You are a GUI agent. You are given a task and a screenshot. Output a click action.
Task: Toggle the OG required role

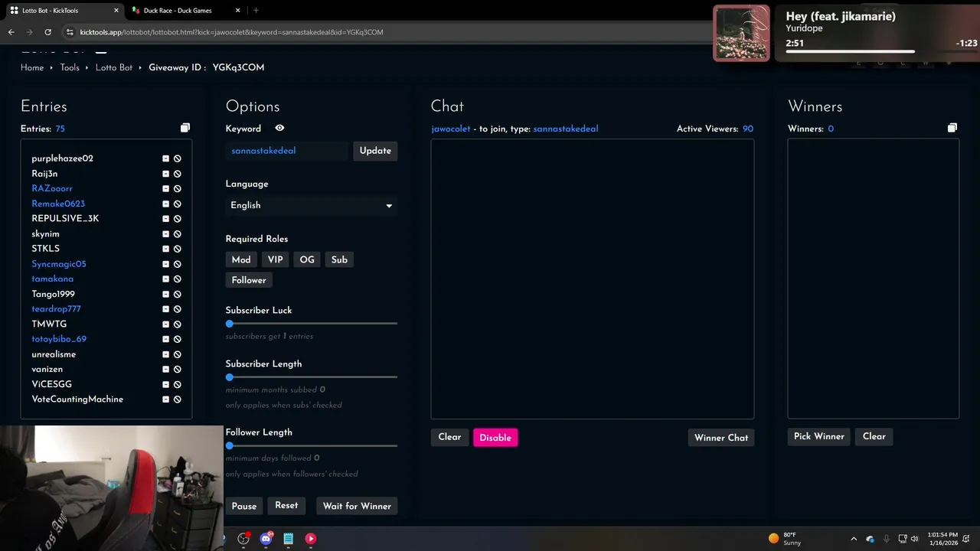point(307,259)
